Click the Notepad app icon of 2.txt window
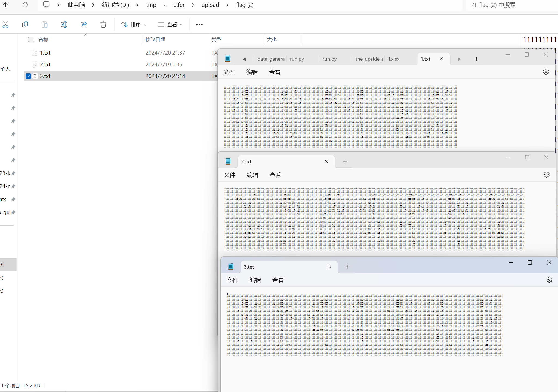558x392 pixels. pos(228,161)
